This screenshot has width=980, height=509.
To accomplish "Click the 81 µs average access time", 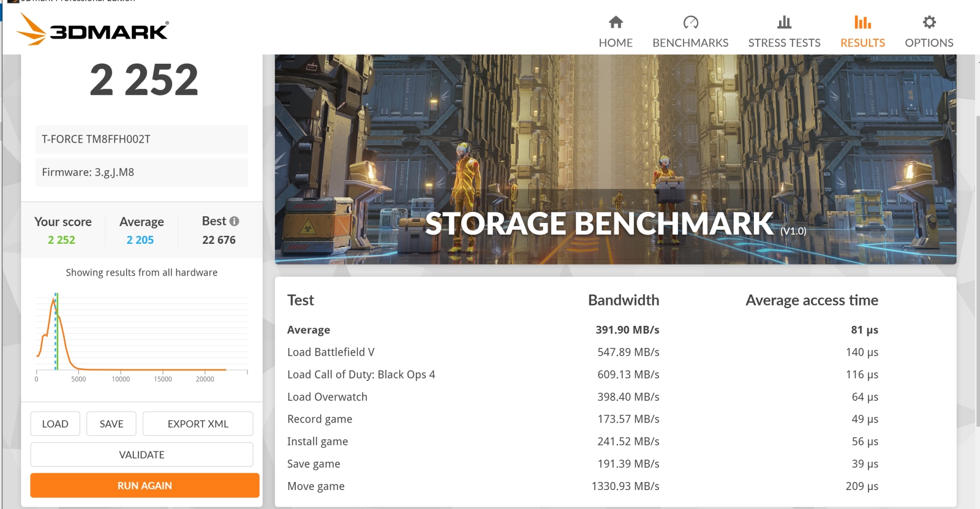I will click(x=864, y=330).
